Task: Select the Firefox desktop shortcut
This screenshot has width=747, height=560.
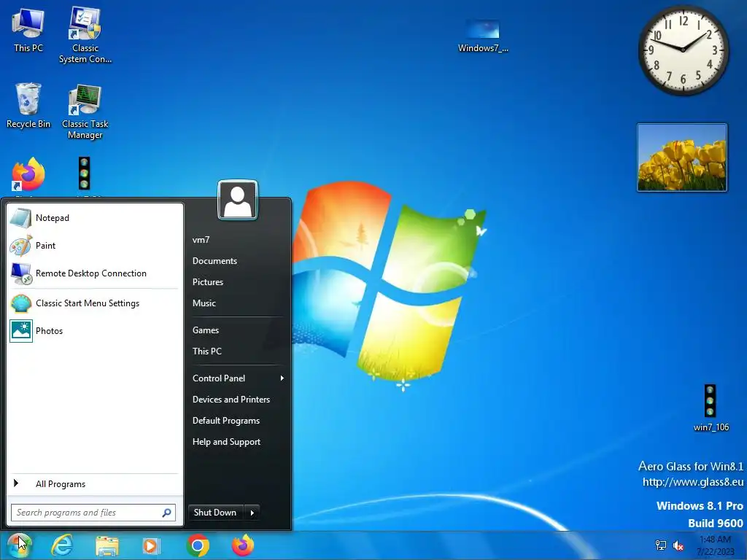Action: [x=28, y=175]
